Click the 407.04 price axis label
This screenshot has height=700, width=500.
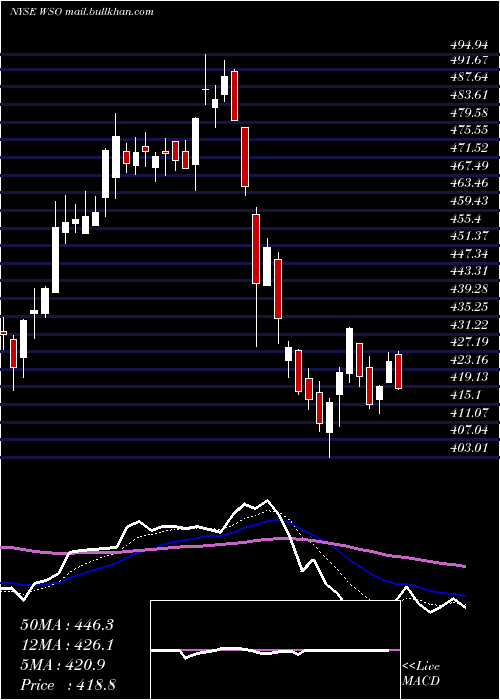click(x=468, y=430)
